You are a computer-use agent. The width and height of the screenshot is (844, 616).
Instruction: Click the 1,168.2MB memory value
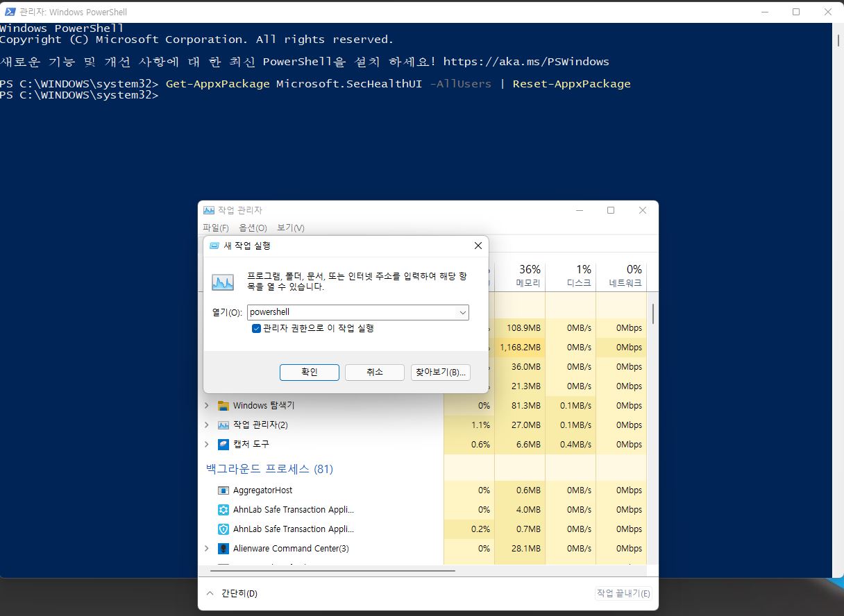pos(520,348)
